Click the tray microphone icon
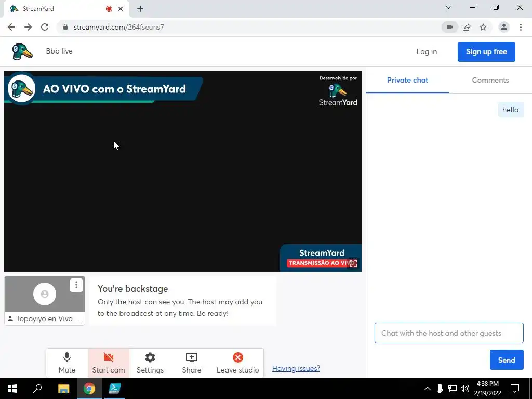Screen dimensions: 532x399 tap(440, 389)
